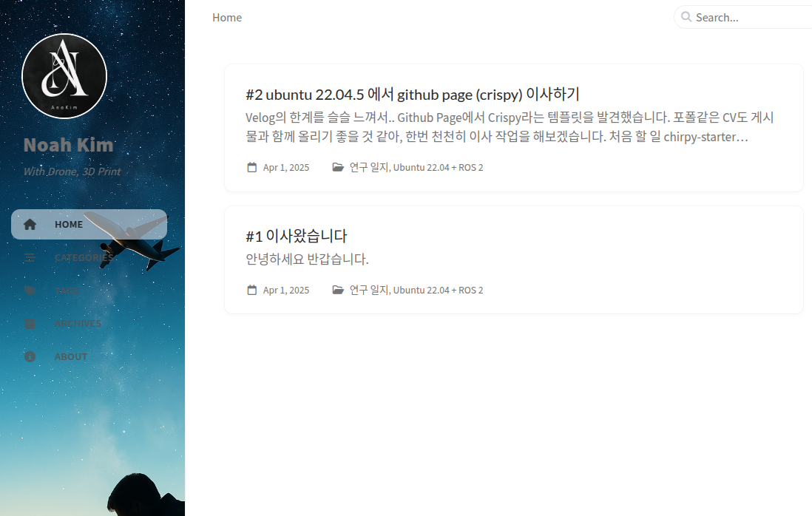Click the About info icon
The width and height of the screenshot is (812, 516).
pyautogui.click(x=30, y=356)
